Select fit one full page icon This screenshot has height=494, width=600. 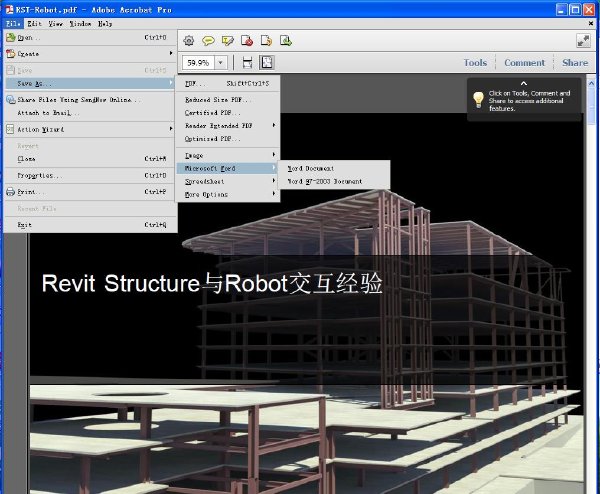click(x=267, y=62)
